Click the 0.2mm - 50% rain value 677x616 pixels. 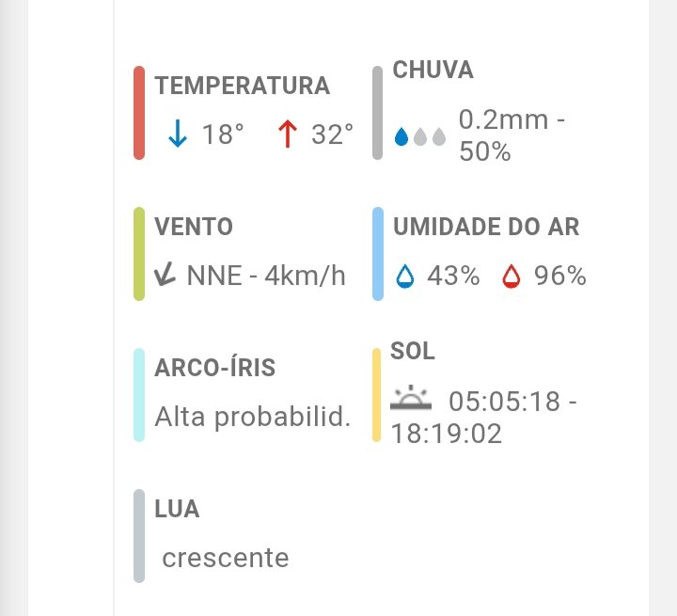[x=515, y=134]
